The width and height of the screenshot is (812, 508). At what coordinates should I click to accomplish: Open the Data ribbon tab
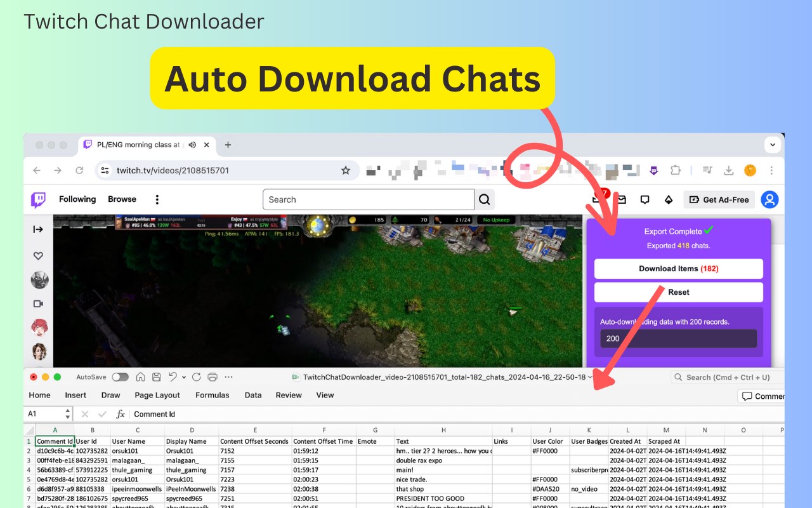click(253, 395)
